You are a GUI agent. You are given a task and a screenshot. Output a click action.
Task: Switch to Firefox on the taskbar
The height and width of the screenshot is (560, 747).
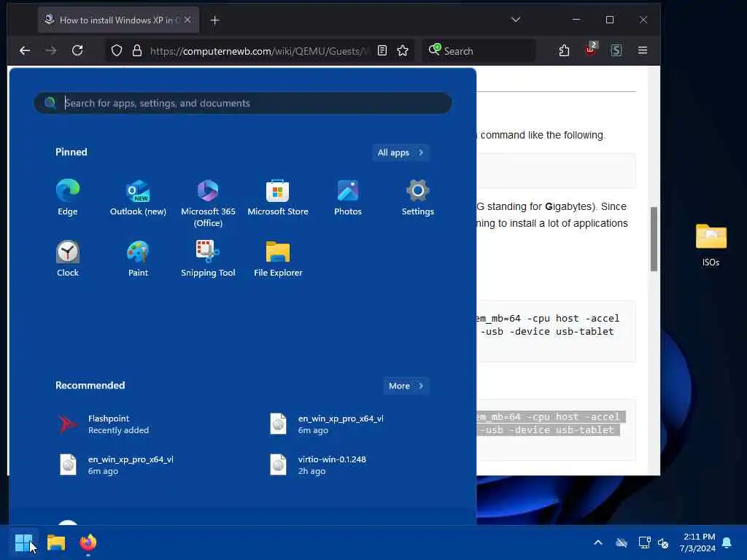click(x=88, y=542)
